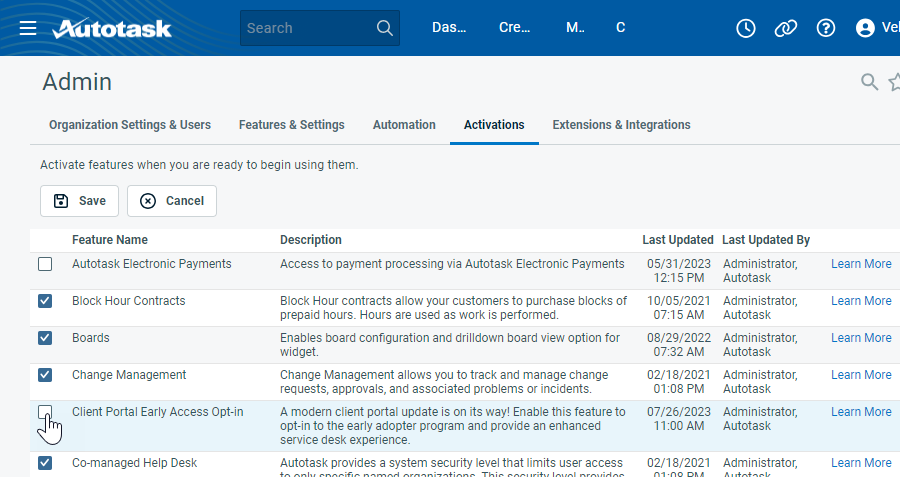Click the Cancel button
This screenshot has width=900, height=477.
(172, 201)
